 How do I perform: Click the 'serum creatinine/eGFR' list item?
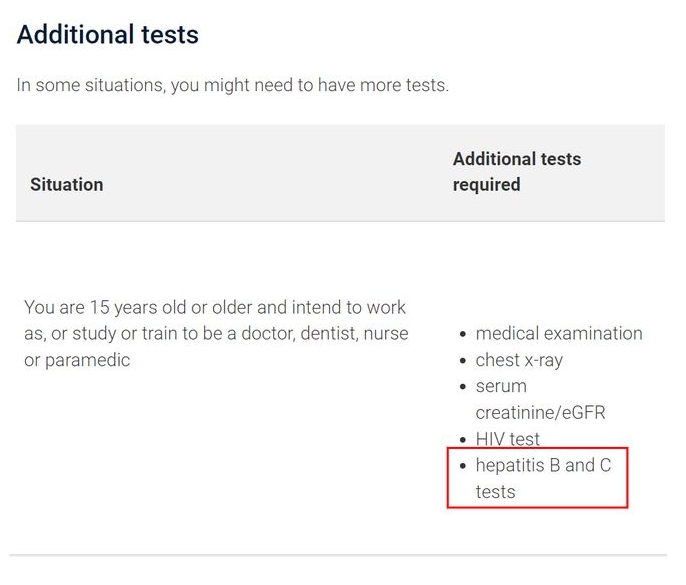(x=540, y=399)
